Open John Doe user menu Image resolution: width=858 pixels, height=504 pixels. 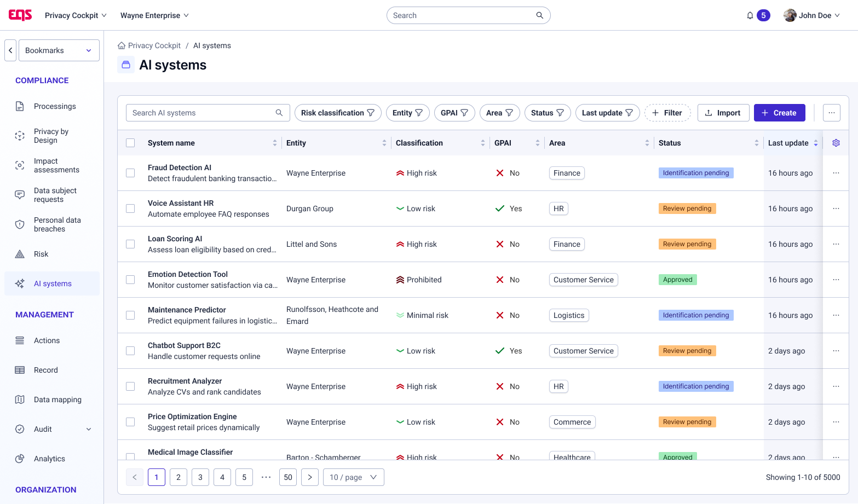click(x=811, y=15)
